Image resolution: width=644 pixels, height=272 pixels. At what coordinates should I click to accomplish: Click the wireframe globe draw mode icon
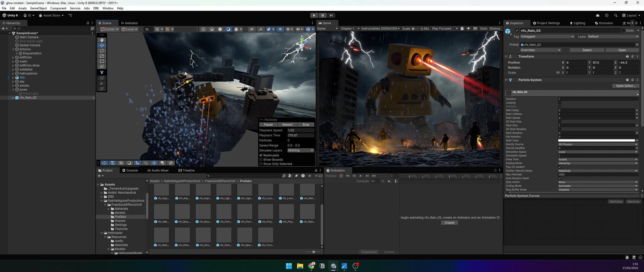click(204, 29)
